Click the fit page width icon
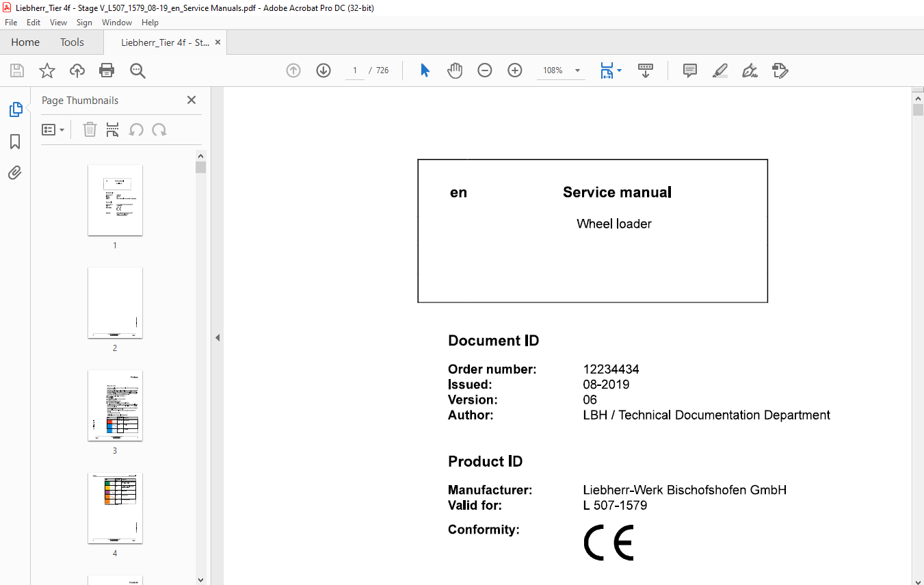This screenshot has height=585, width=924. click(607, 70)
